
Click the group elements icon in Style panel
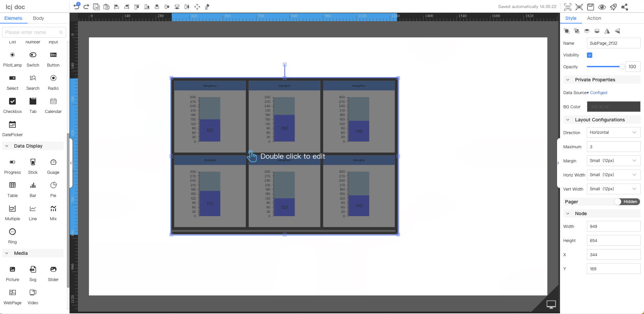pos(567,31)
